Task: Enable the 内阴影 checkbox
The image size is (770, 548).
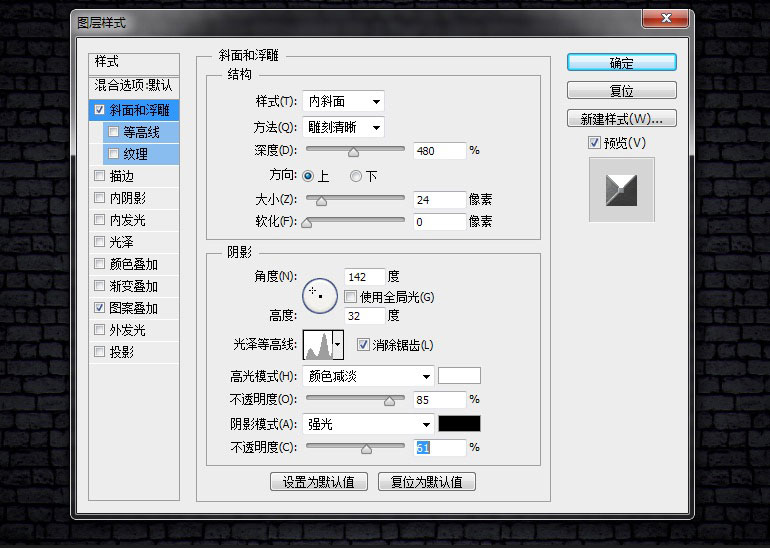Action: pyautogui.click(x=99, y=197)
